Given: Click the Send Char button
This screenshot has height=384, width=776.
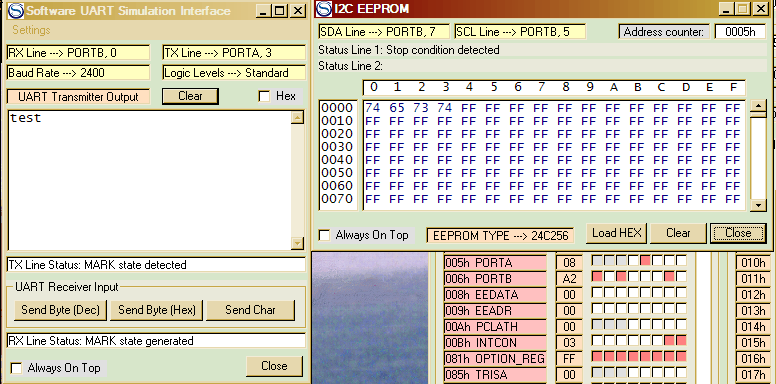Looking at the screenshot, I should pos(250,310).
